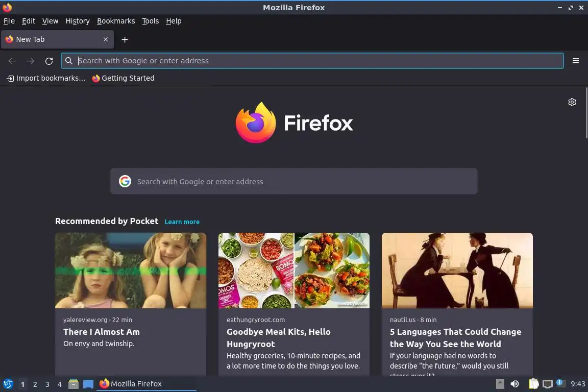The image size is (588, 392).
Task: Open the Help menu
Action: (174, 21)
